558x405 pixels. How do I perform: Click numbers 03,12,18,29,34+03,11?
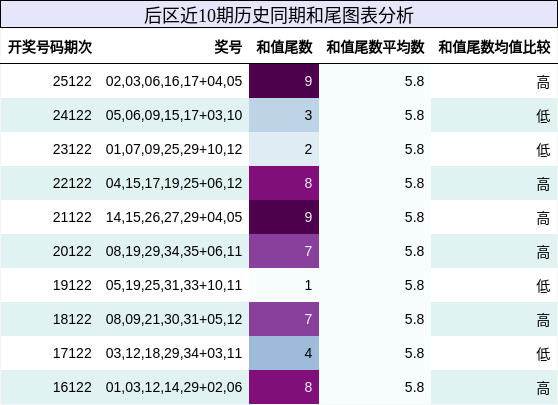tap(174, 353)
